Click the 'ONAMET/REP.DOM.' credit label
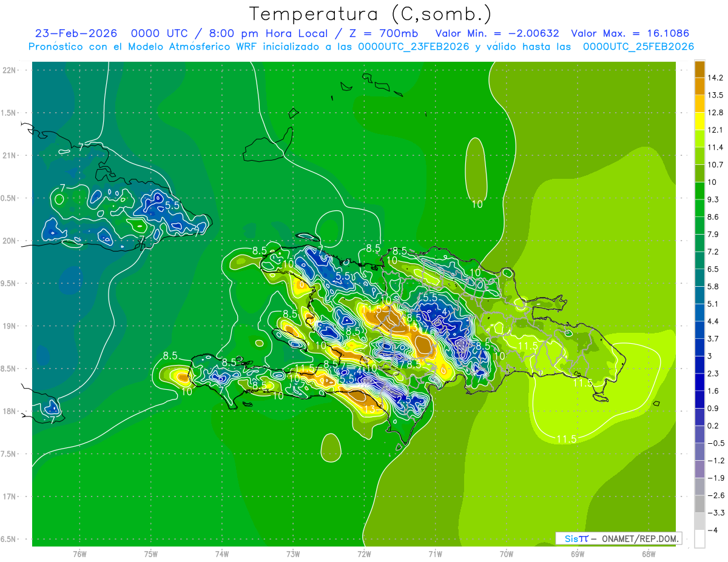 click(641, 538)
